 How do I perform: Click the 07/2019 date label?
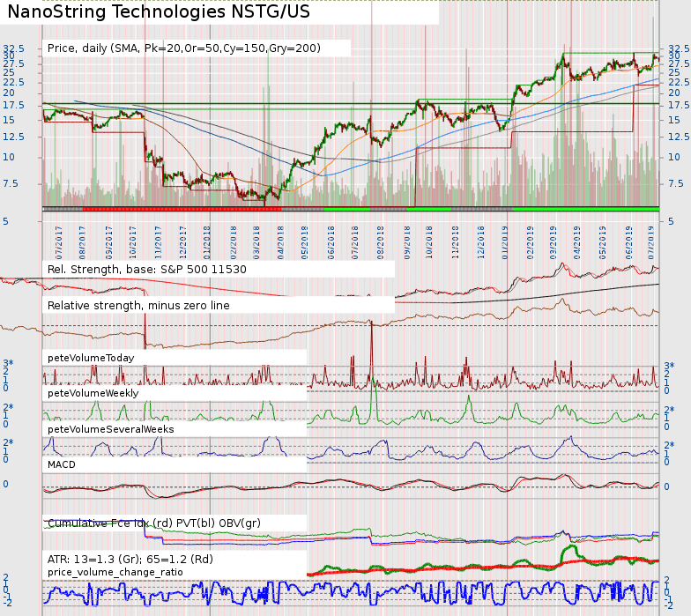click(651, 242)
